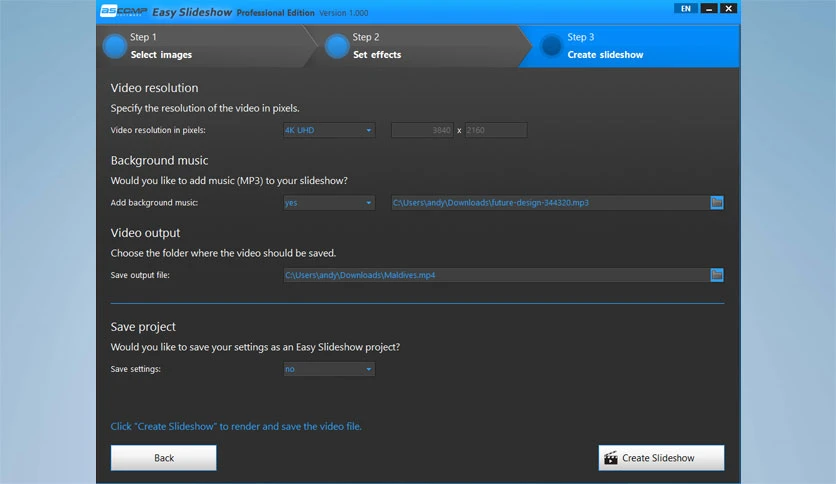This screenshot has width=836, height=484.
Task: Click the width field showing 3840
Action: pos(422,130)
